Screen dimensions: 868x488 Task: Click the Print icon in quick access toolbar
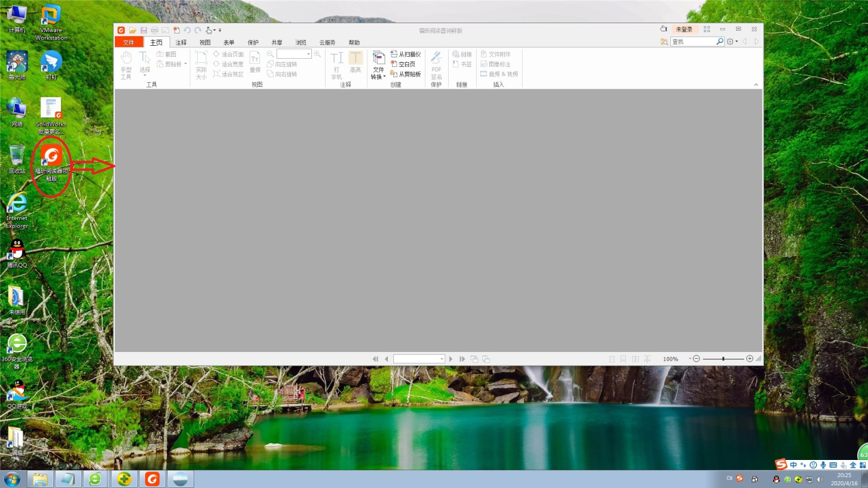[155, 30]
